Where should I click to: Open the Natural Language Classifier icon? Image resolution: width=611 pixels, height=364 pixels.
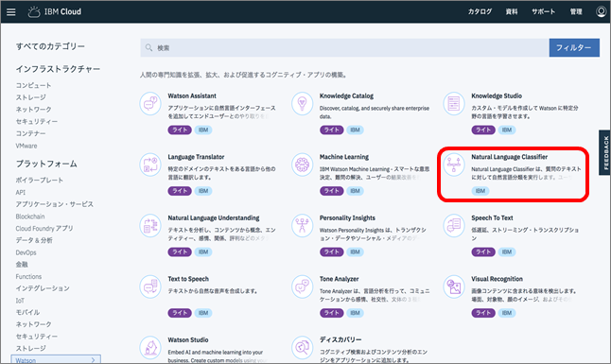point(454,165)
